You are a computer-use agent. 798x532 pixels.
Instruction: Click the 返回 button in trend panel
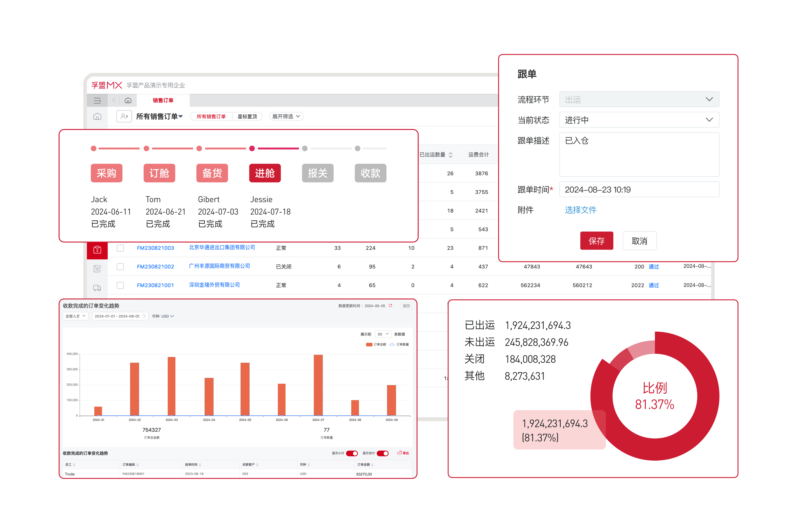[x=406, y=306]
